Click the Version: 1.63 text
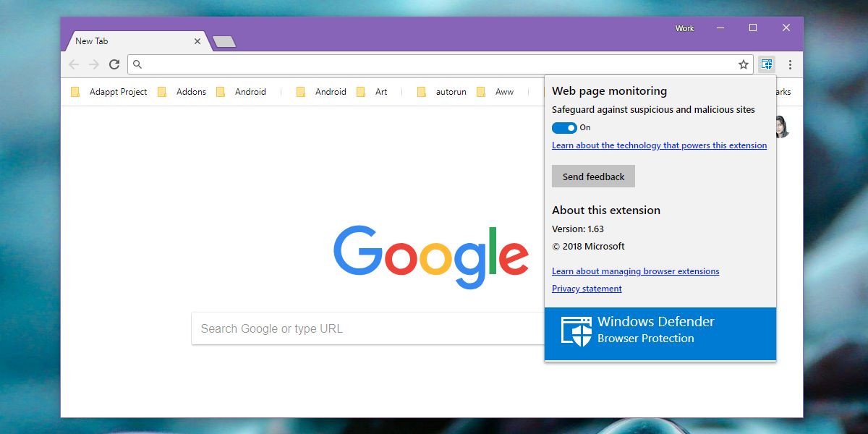868x434 pixels. coord(577,229)
